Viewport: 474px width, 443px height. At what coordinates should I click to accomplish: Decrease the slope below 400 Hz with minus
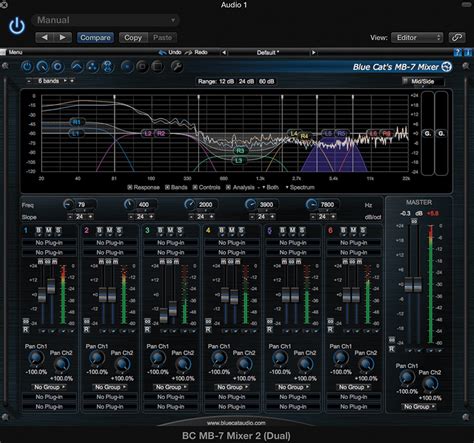131,217
